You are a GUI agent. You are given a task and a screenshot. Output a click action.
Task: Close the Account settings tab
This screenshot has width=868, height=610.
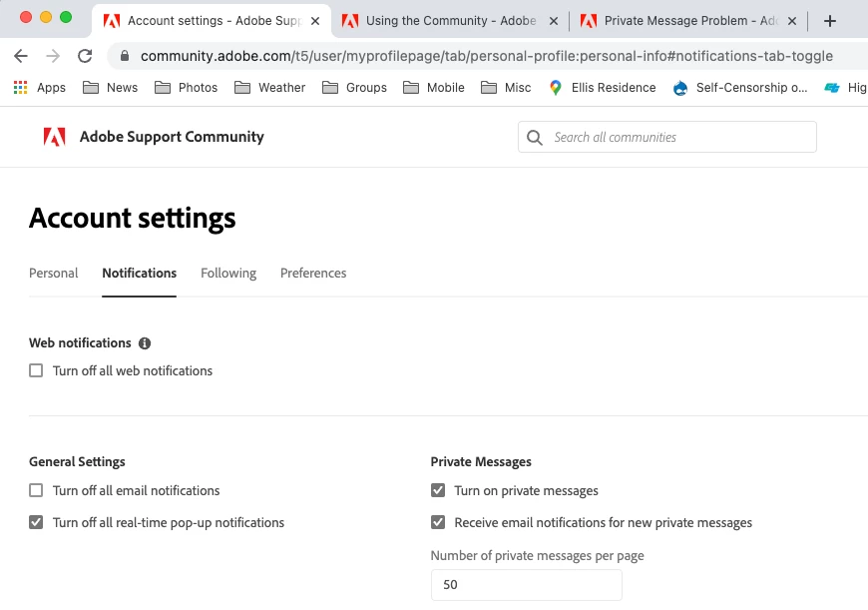click(x=315, y=21)
